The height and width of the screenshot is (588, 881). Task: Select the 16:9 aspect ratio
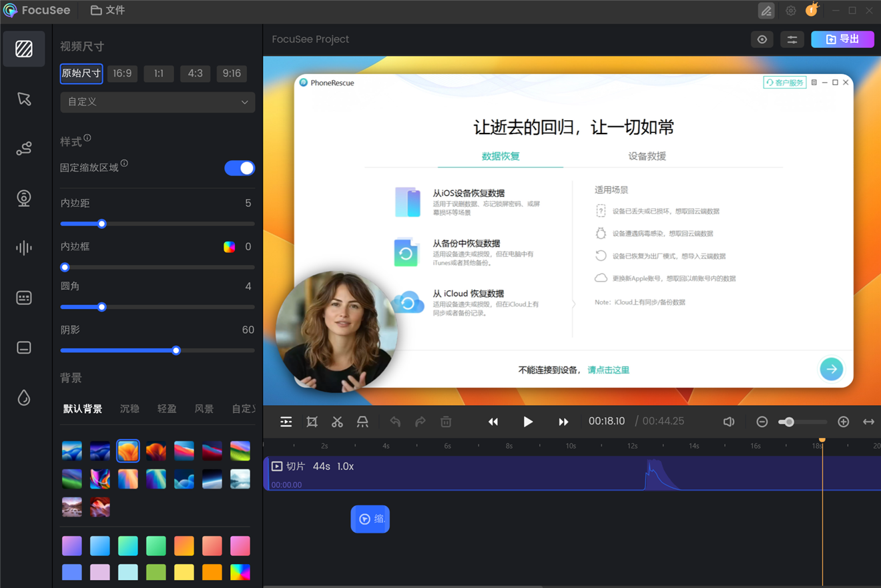pyautogui.click(x=122, y=73)
